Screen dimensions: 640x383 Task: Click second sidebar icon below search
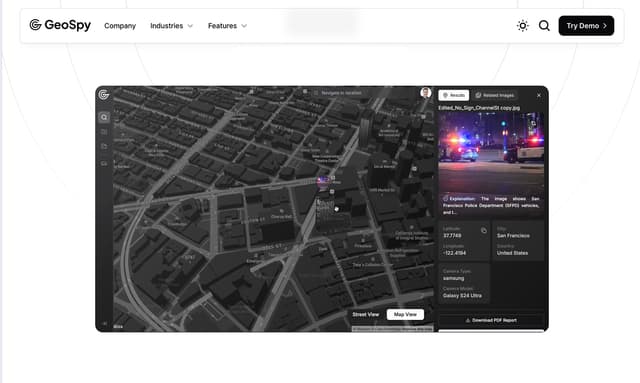(104, 132)
